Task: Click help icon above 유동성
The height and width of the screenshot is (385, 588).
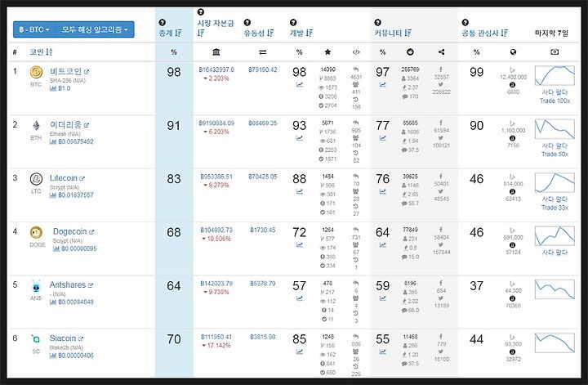Action: click(x=247, y=23)
